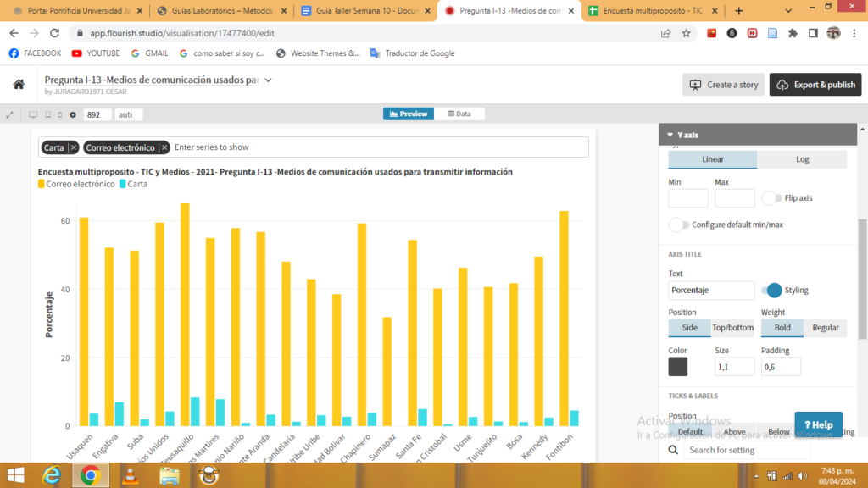The image size is (868, 488).
Task: Set axis title position to Top/bottom
Action: point(732,328)
